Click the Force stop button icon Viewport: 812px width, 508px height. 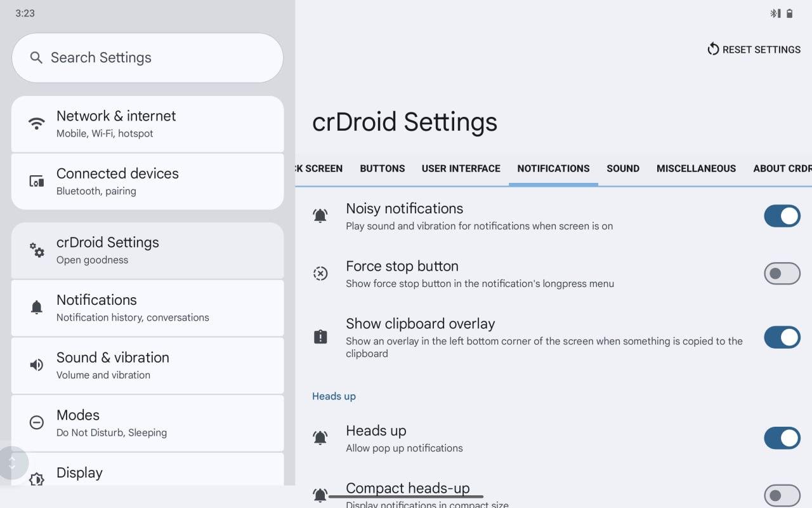(320, 274)
